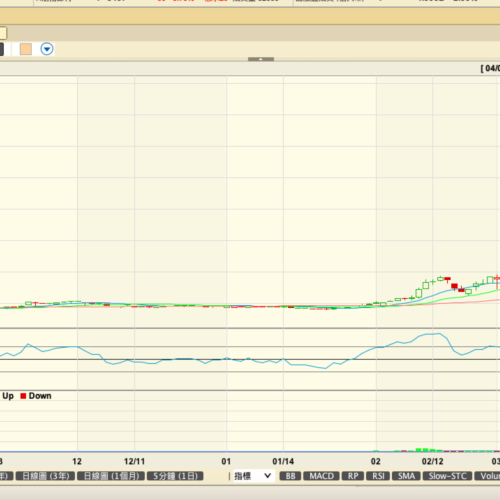Viewport: 500px width, 500px height.
Task: Select the Slow-STC indicator
Action: [x=447, y=476]
